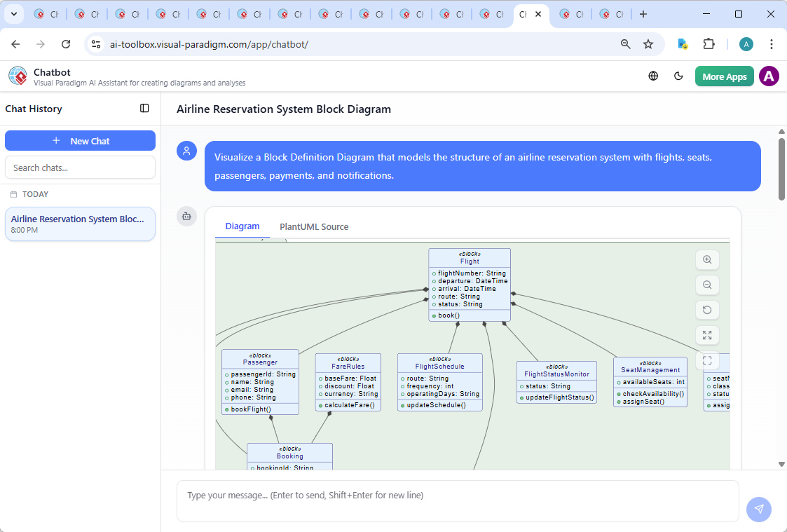The image size is (787, 532).
Task: Click the robot assistant avatar icon
Action: click(x=186, y=217)
